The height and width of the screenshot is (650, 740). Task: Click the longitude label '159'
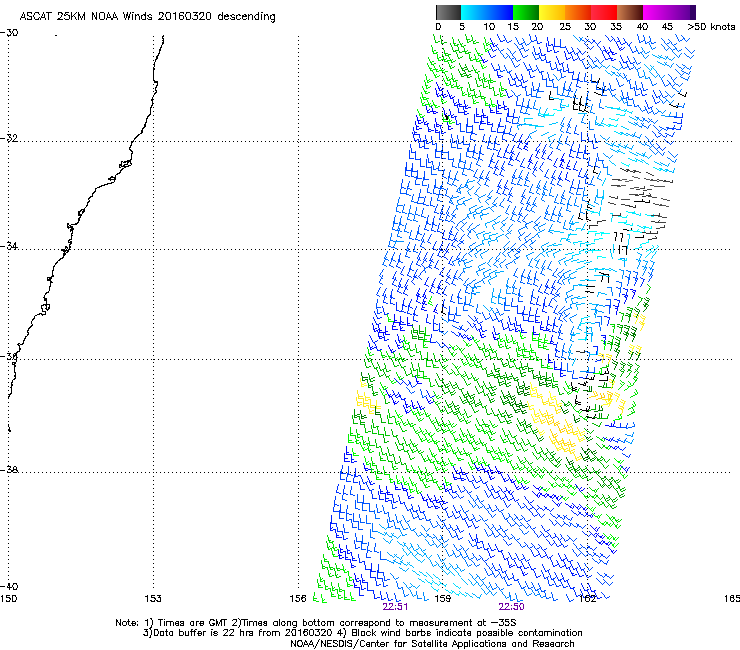point(443,599)
